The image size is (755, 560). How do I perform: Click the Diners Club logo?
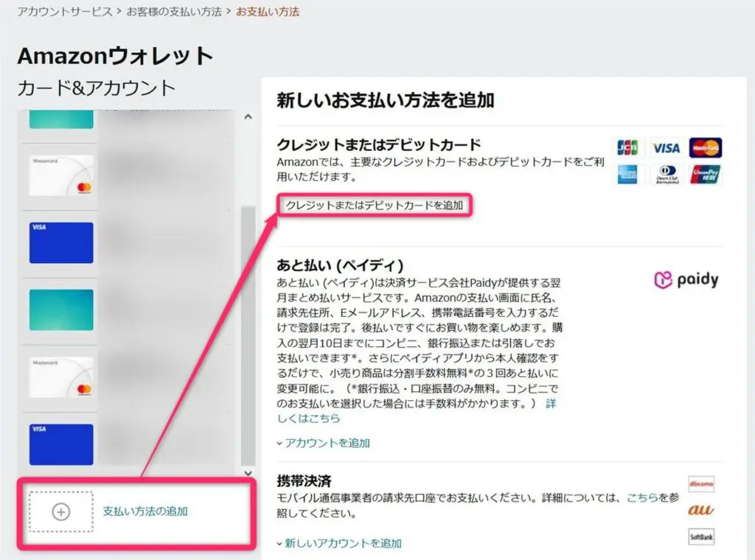(x=667, y=174)
